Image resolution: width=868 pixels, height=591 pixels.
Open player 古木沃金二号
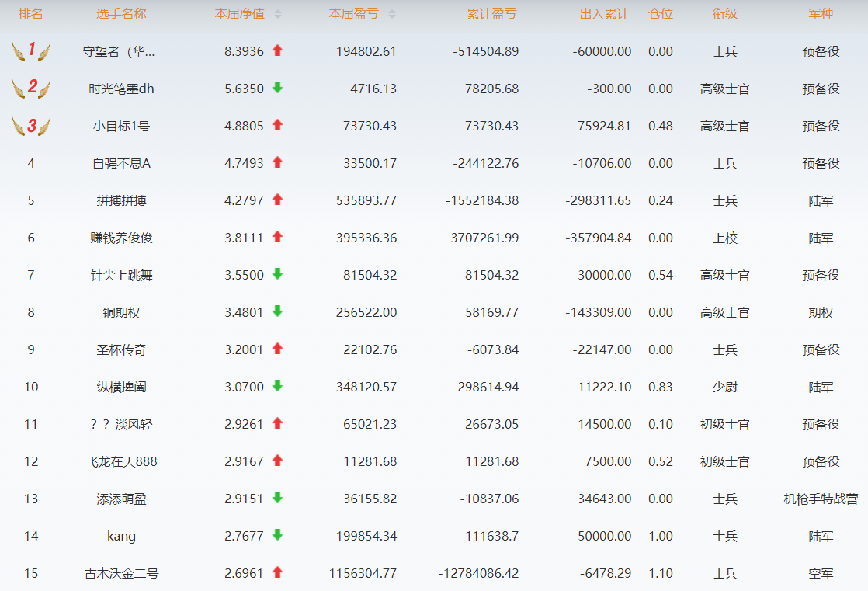(121, 574)
